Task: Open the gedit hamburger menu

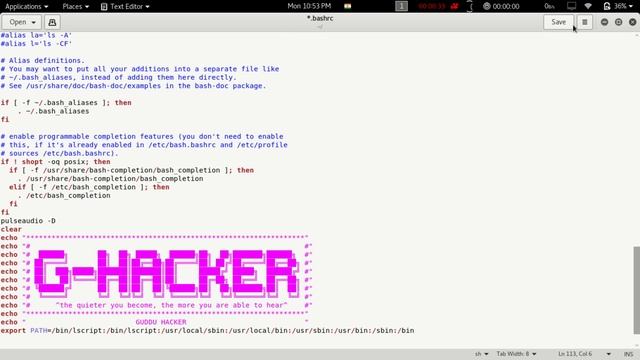Action: (584, 22)
